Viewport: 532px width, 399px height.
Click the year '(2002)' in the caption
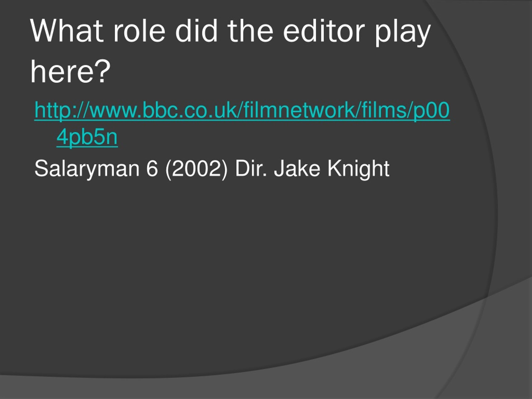point(196,169)
